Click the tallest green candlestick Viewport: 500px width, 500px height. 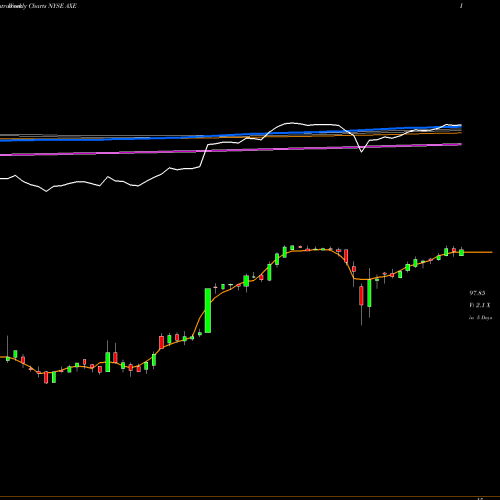[x=208, y=310]
